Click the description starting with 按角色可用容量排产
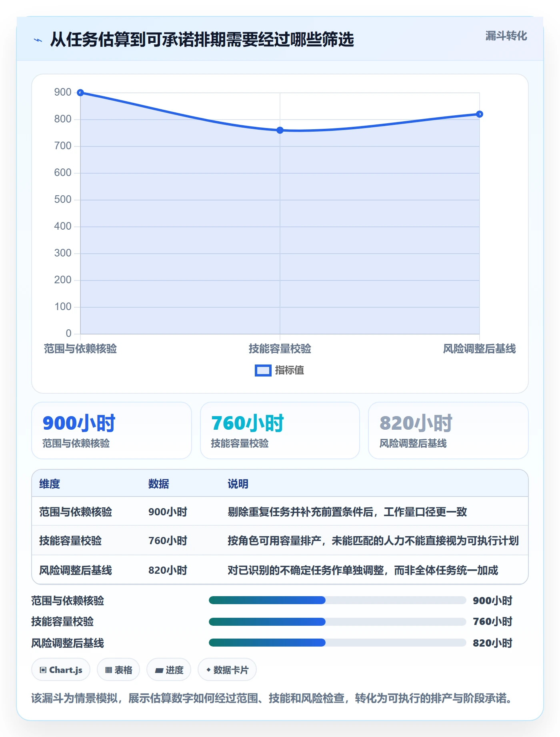 (373, 541)
